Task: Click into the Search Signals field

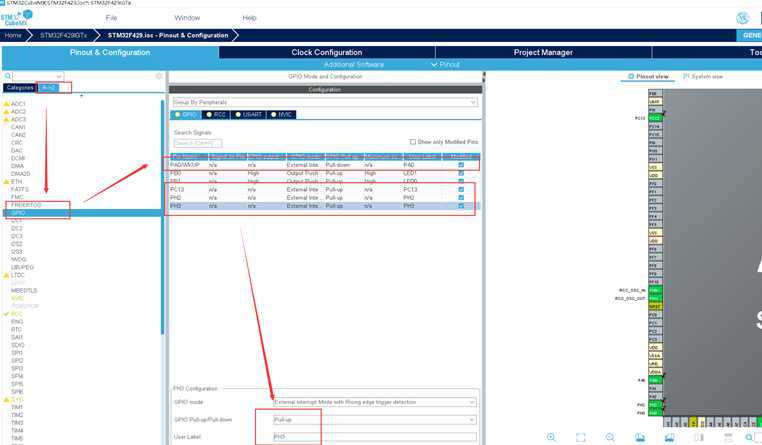Action: (198, 143)
